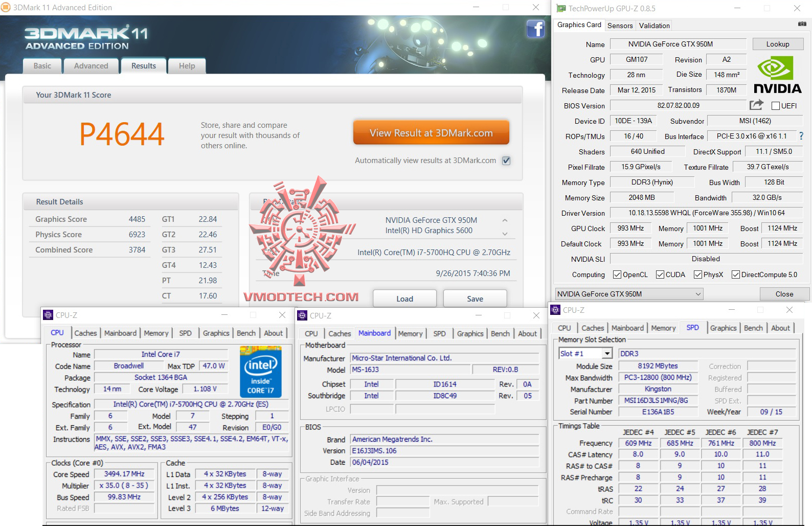Click the down chevron beside the GPU list
The height and width of the screenshot is (526, 812).
[x=505, y=234]
